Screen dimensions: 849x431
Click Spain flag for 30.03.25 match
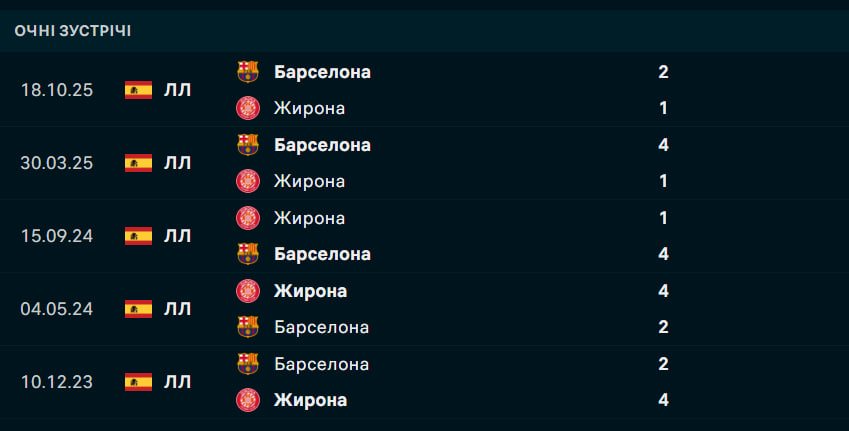tap(138, 163)
